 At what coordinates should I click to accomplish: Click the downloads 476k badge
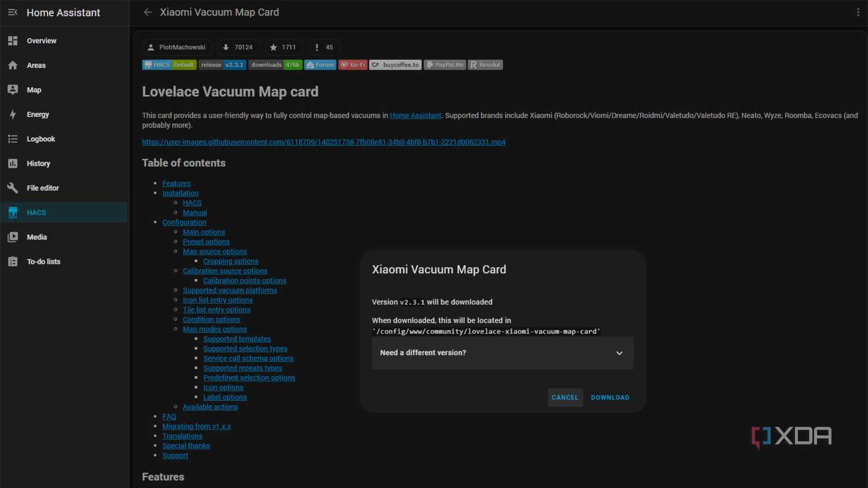pyautogui.click(x=275, y=65)
